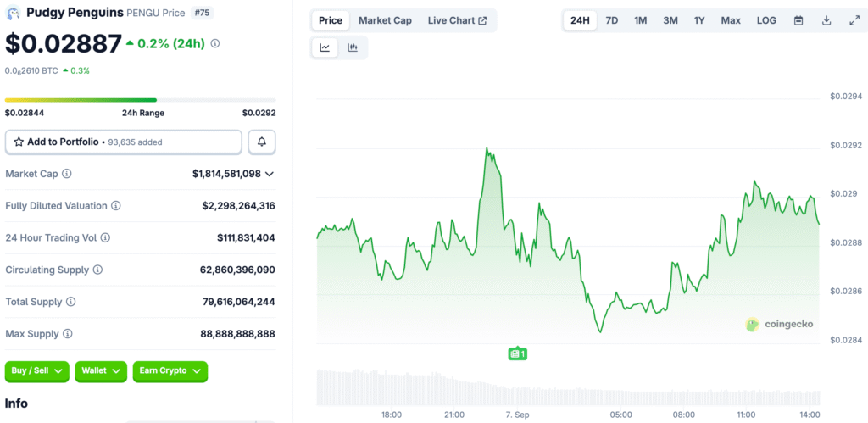Click the $2,298,264,316 valuation value
Image resolution: width=868 pixels, height=423 pixels.
(x=238, y=206)
